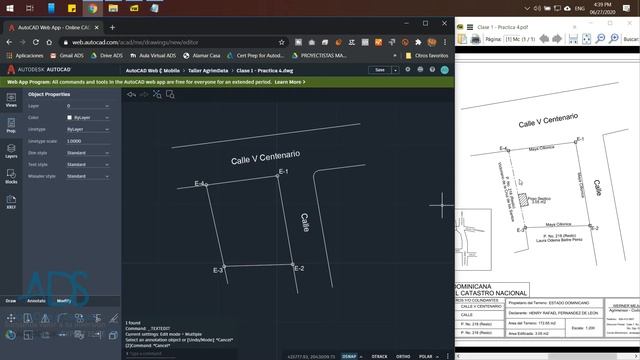Open the Gmail ADS bookmark

[67, 56]
